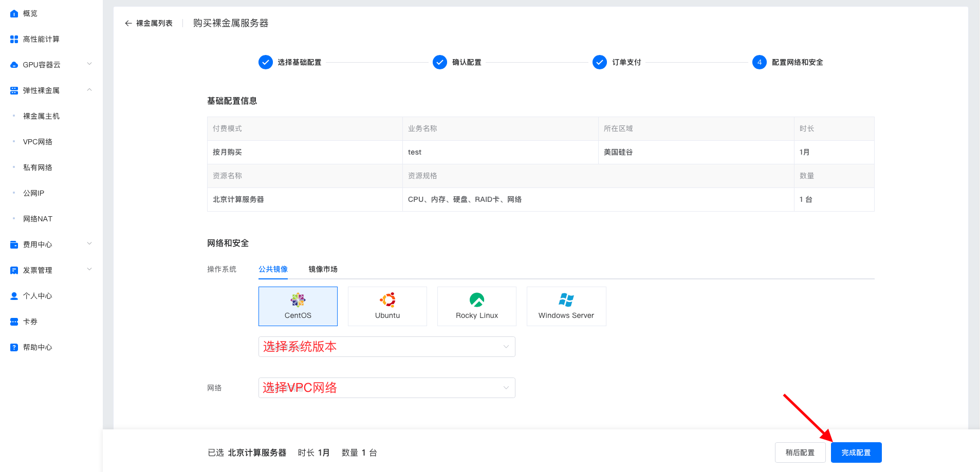Collapse the 弹性裸金属 sidebar section
Image resolution: width=980 pixels, height=472 pixels.
tap(89, 90)
